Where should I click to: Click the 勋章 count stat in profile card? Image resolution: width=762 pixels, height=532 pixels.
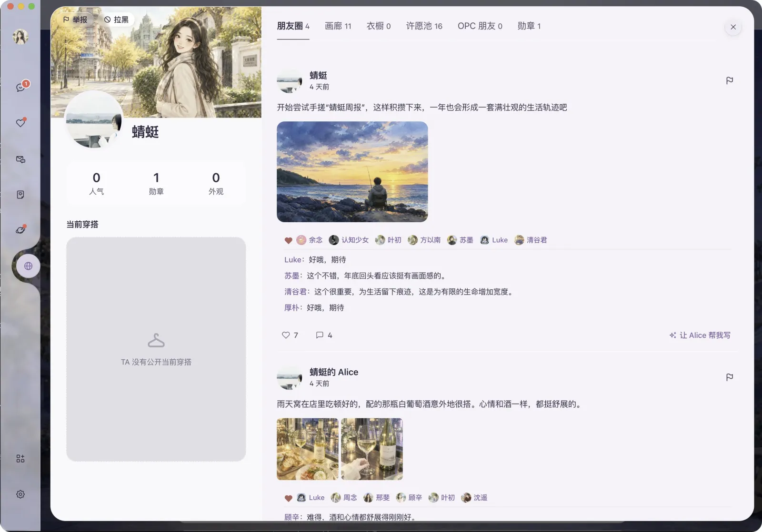[156, 183]
